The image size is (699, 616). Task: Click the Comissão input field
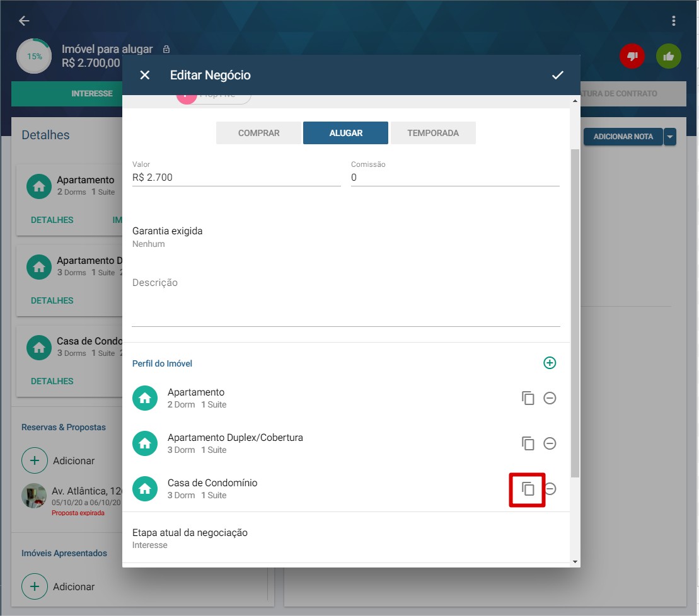pyautogui.click(x=454, y=177)
